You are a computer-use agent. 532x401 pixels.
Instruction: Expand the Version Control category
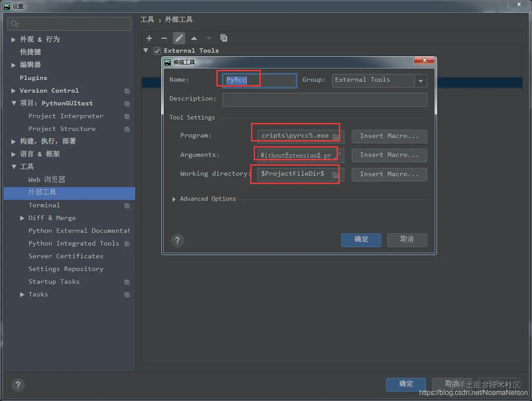pyautogui.click(x=14, y=91)
